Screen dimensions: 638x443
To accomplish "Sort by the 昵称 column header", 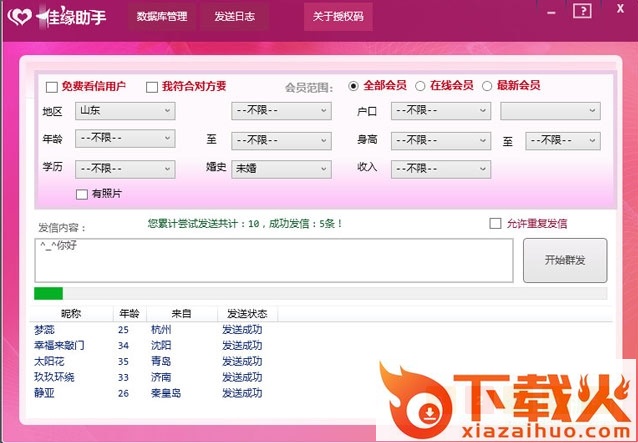I will click(71, 314).
